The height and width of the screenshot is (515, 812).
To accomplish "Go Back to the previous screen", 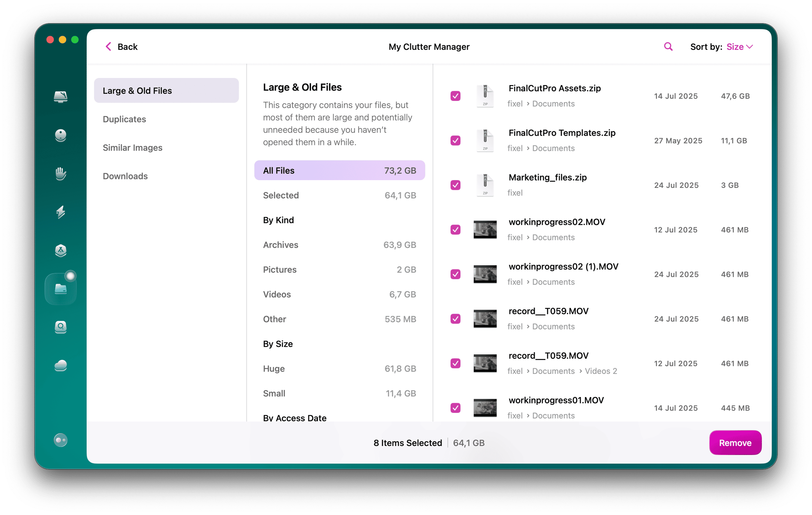I will 121,46.
